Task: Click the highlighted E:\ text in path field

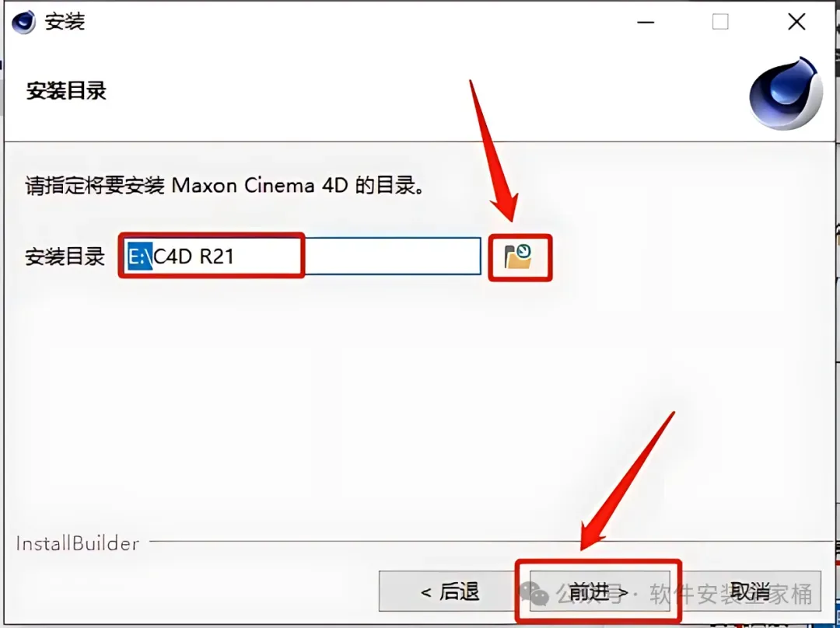Action: point(140,256)
